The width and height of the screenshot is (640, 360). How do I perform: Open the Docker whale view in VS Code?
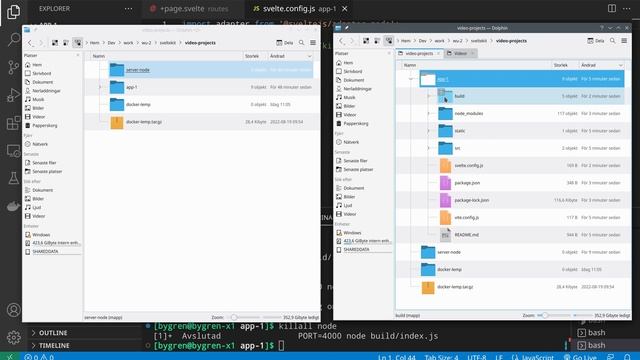coord(13,206)
